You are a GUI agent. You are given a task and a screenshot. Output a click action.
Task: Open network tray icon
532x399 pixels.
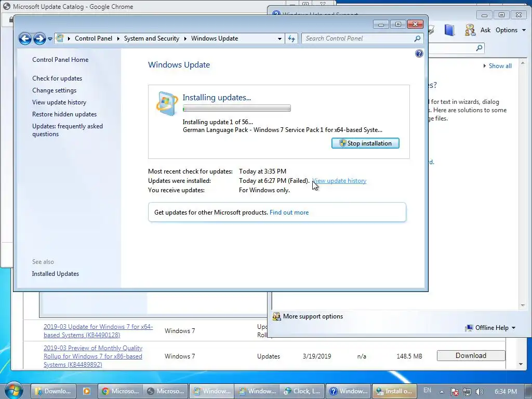point(467,392)
